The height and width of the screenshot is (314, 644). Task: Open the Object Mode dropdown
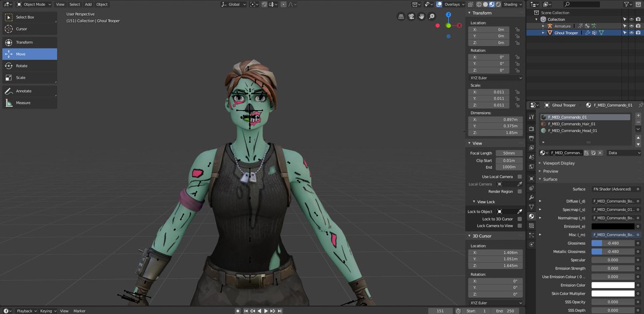(34, 4)
